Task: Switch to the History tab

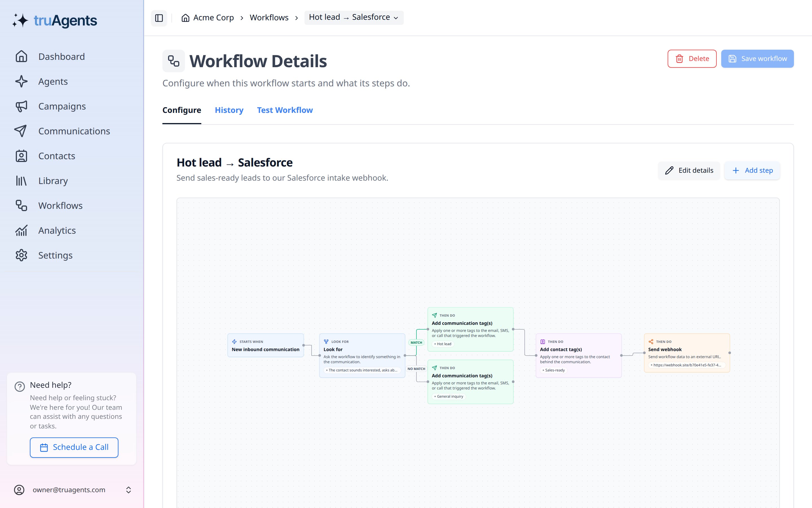Action: pyautogui.click(x=229, y=110)
